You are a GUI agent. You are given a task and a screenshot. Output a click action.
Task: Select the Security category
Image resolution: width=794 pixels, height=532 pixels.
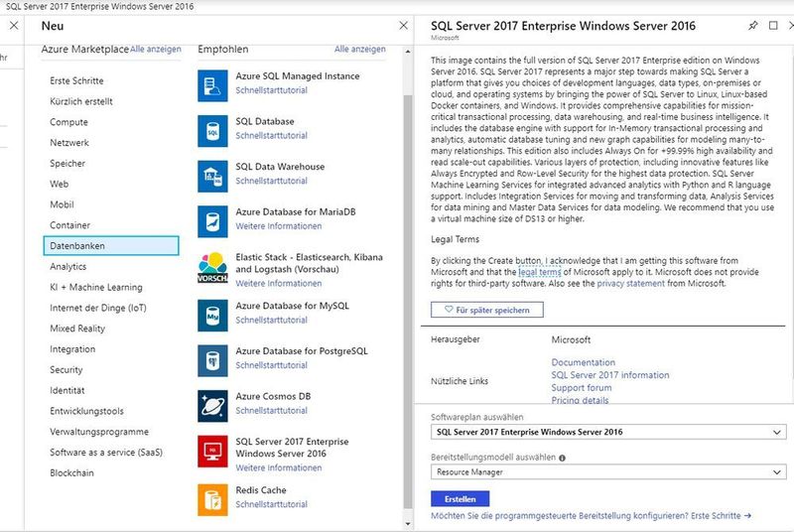coord(66,369)
